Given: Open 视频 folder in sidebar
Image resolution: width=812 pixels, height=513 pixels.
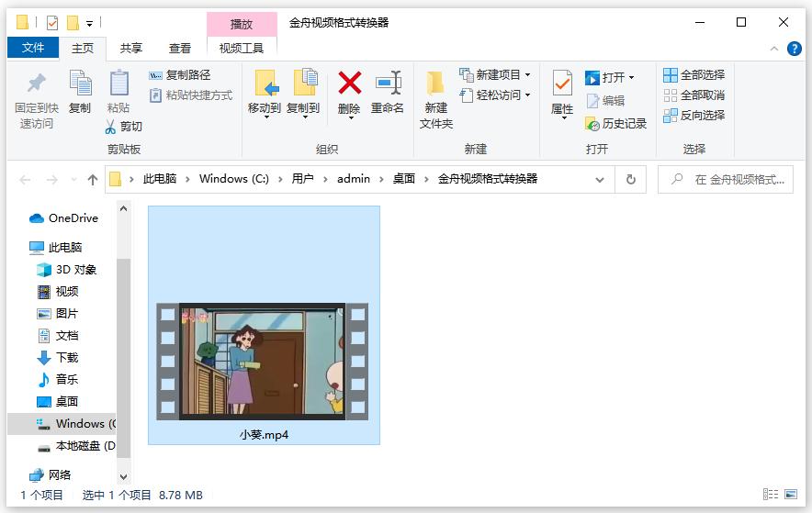Looking at the screenshot, I should [x=58, y=292].
